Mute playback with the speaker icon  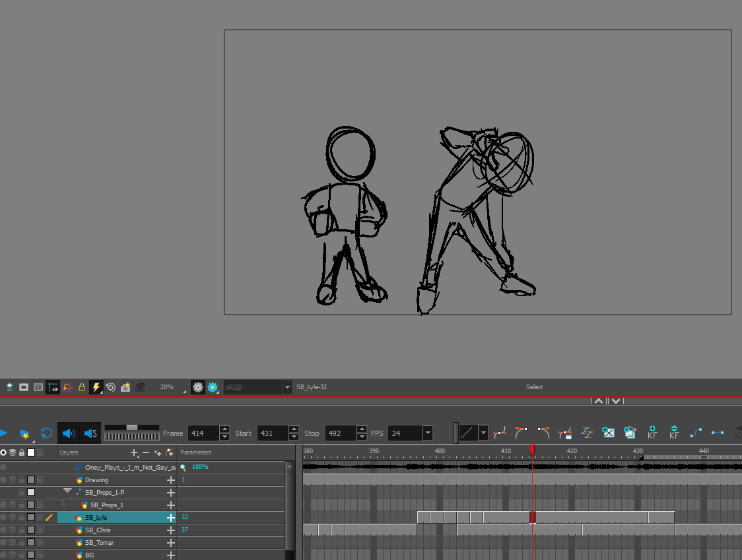(69, 433)
